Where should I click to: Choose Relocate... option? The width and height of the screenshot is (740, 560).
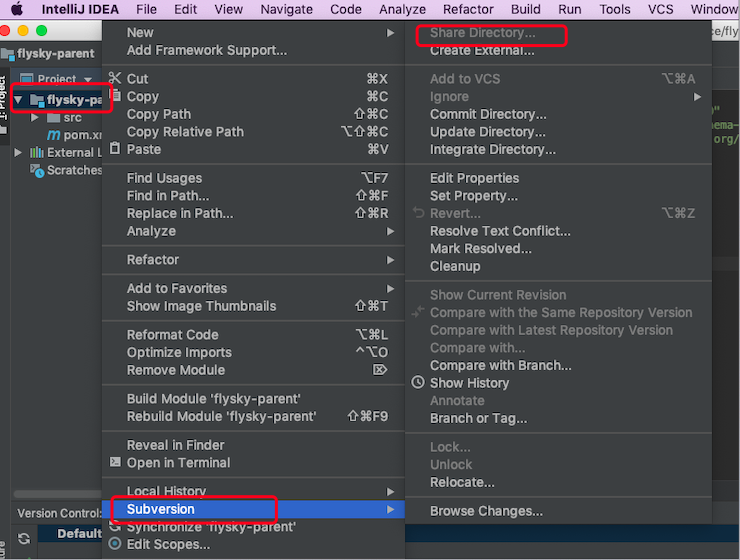(x=558, y=483)
